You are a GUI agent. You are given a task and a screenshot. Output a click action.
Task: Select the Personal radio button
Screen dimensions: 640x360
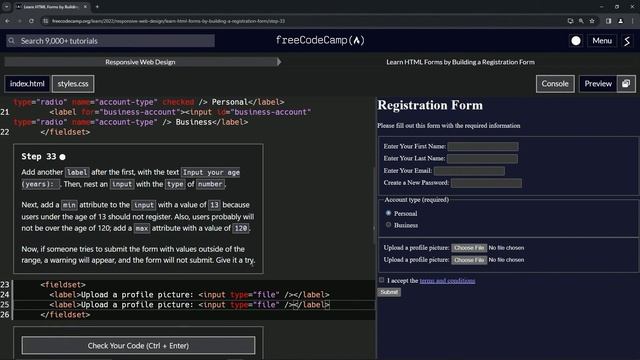click(x=388, y=213)
